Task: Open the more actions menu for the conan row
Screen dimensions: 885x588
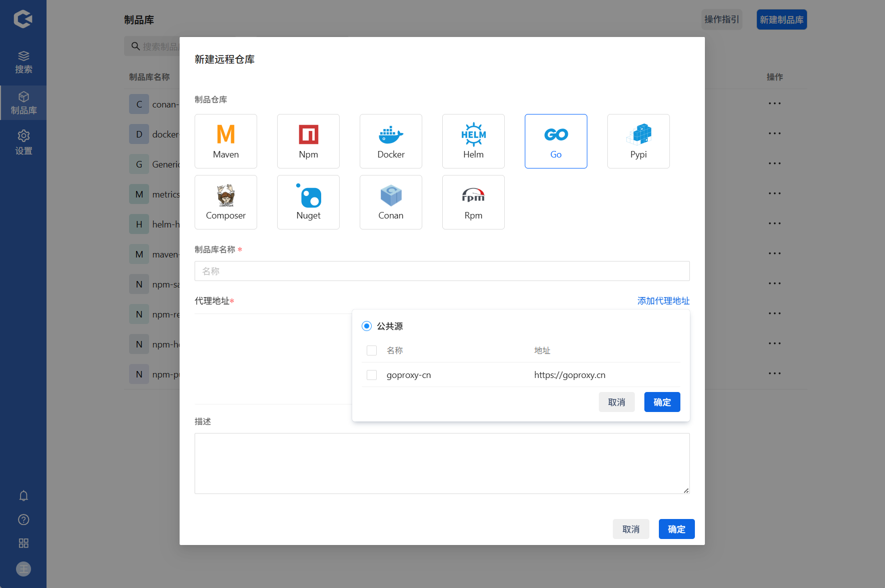Action: click(774, 103)
